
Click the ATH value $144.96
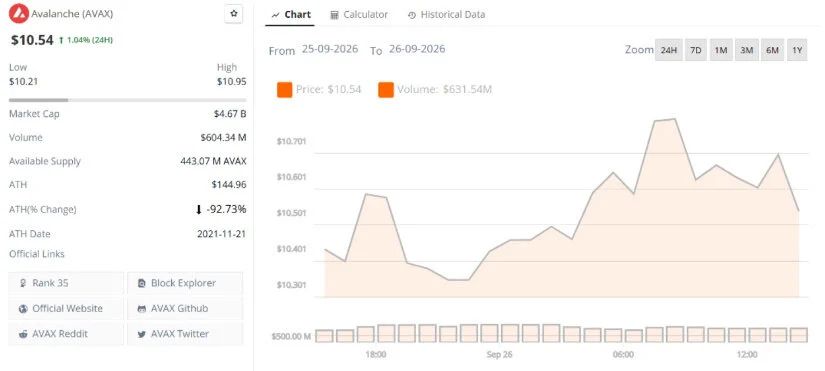click(229, 185)
